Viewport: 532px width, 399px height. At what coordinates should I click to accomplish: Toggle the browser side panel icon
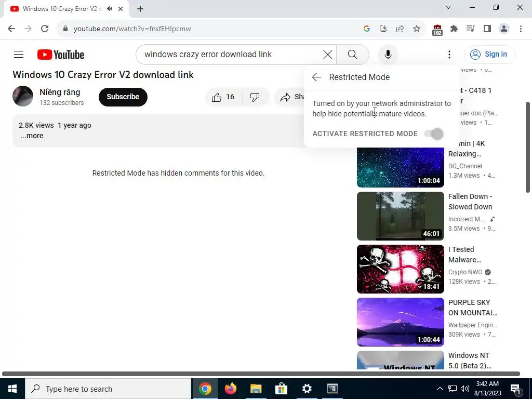click(487, 29)
